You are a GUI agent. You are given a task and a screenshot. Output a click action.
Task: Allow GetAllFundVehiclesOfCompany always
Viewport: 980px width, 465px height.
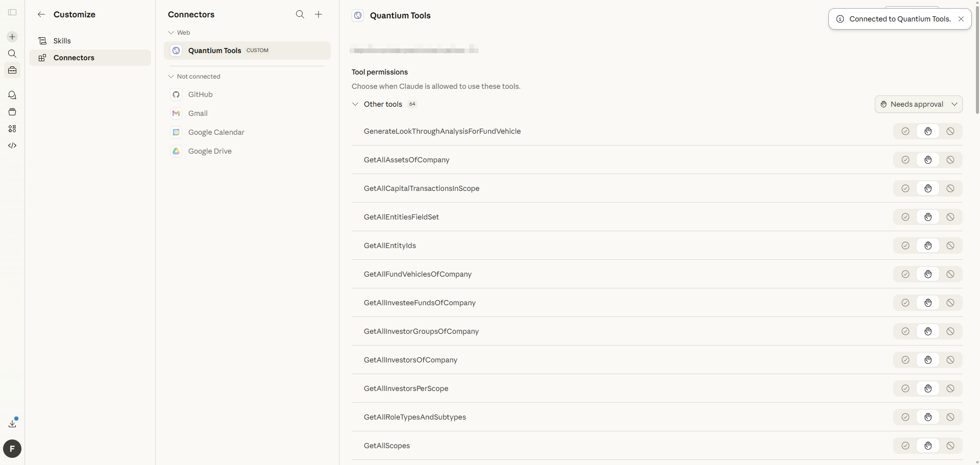(905, 274)
